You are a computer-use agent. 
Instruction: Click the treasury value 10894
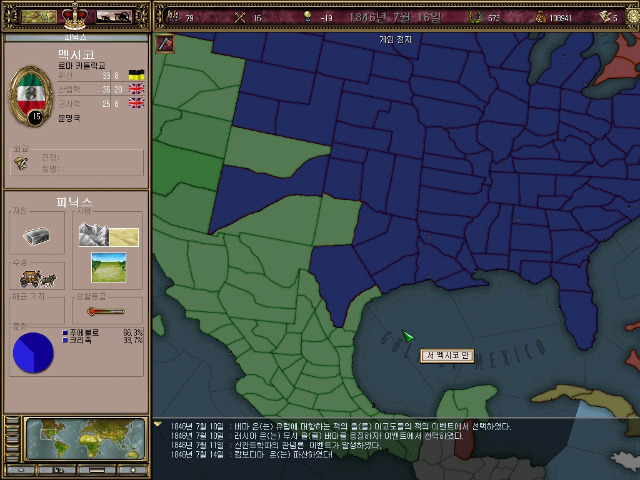[561, 18]
